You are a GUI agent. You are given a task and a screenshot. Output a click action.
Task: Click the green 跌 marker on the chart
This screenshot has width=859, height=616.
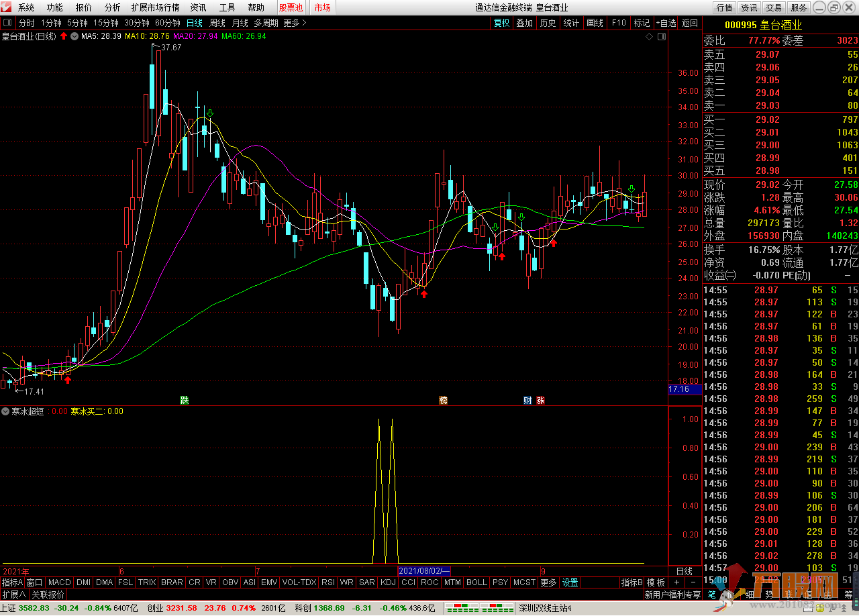pos(184,401)
